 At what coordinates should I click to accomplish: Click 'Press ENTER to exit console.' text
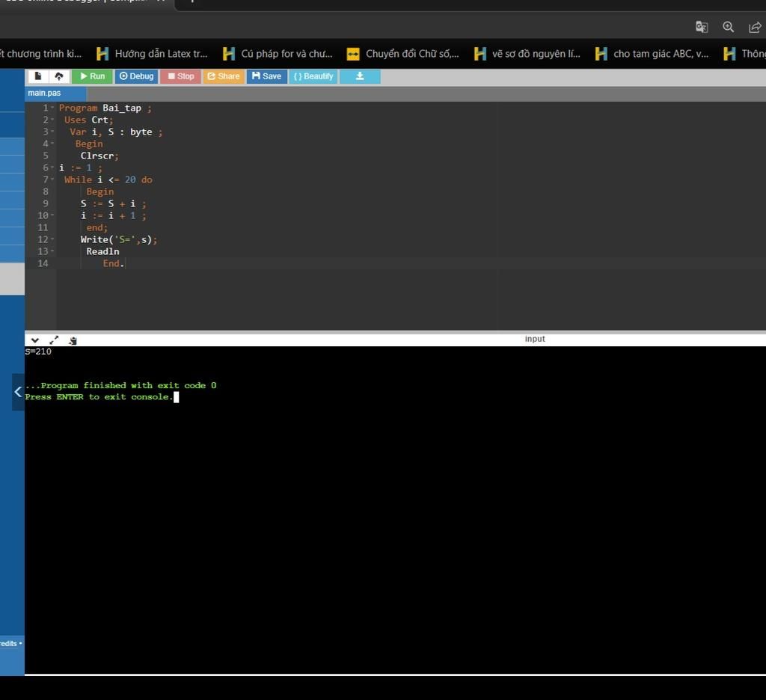tap(99, 397)
